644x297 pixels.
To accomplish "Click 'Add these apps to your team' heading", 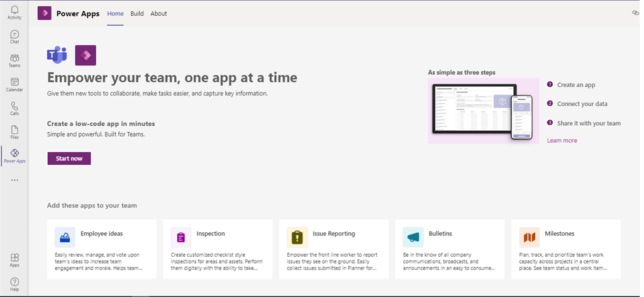I will coord(92,205).
